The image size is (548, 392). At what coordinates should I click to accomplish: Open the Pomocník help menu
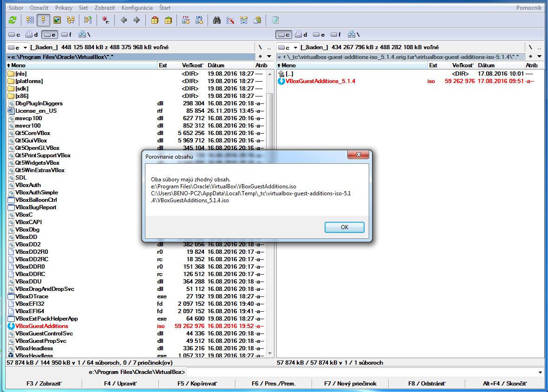(x=529, y=8)
